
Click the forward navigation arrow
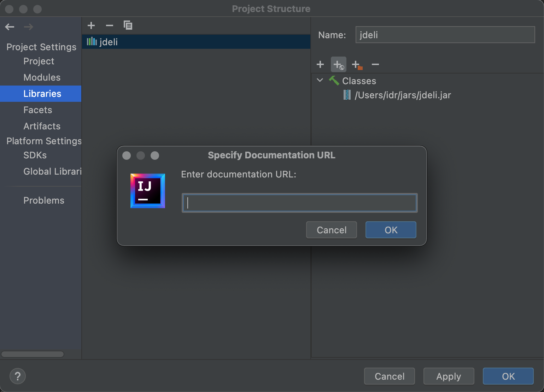click(28, 27)
